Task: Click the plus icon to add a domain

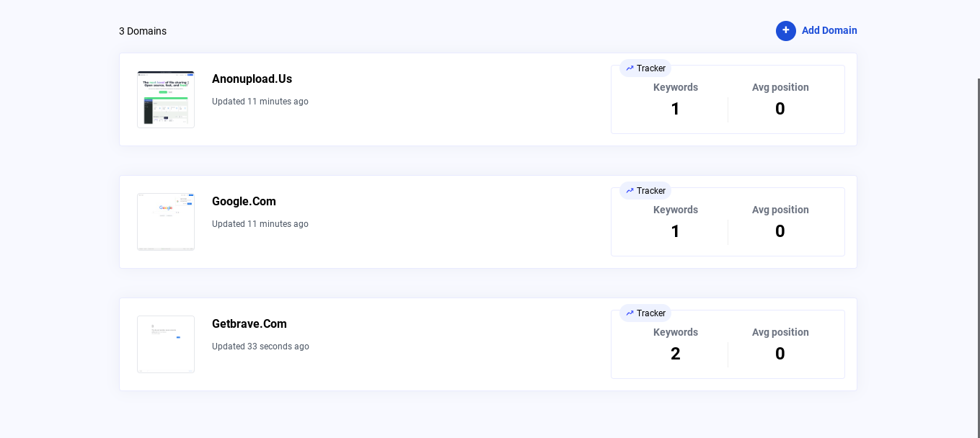Action: click(786, 31)
